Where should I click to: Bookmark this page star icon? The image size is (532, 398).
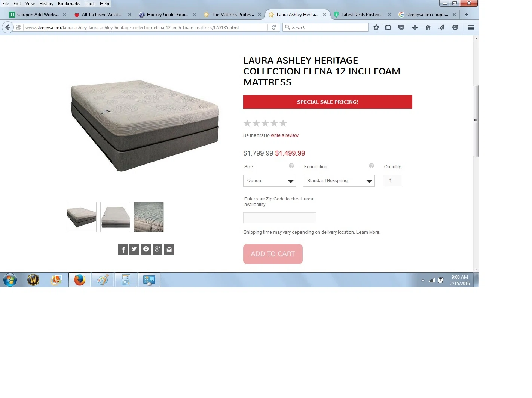(x=376, y=27)
